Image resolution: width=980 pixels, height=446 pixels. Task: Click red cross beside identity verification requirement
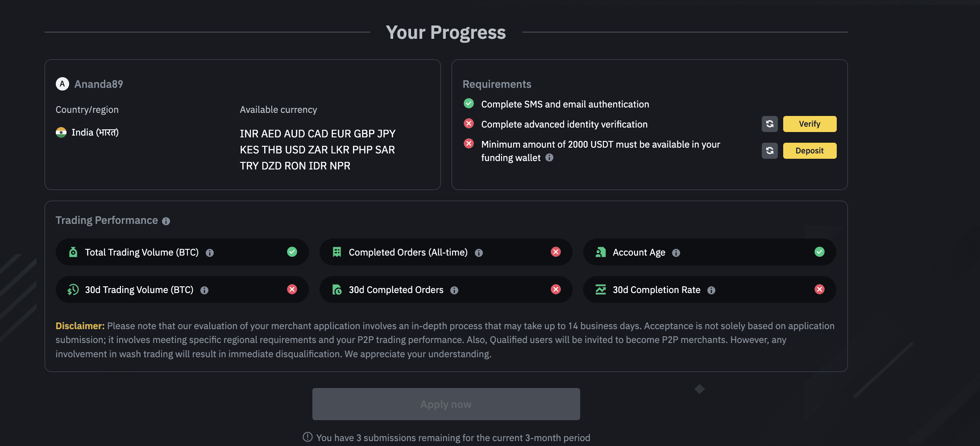point(469,124)
